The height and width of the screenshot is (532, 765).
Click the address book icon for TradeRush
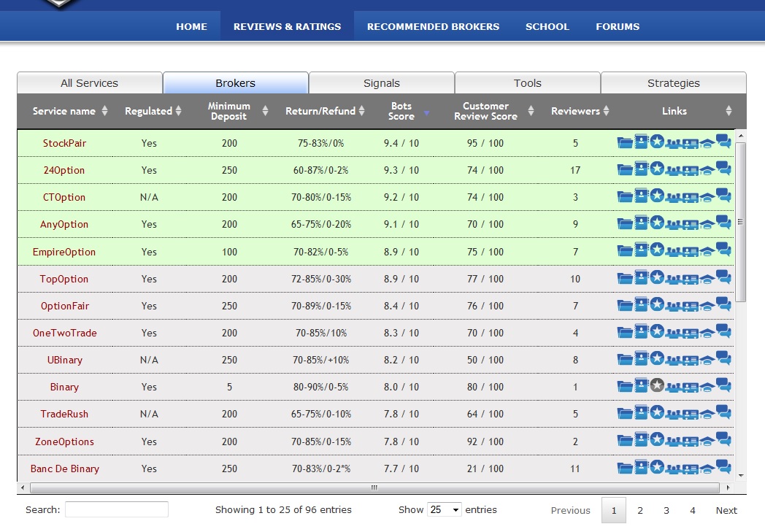coord(641,412)
